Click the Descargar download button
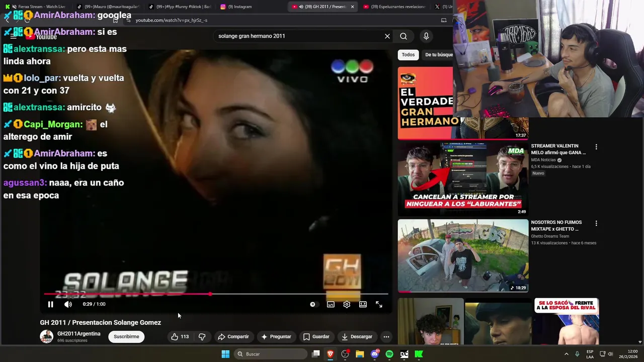644x362 pixels. 357,337
